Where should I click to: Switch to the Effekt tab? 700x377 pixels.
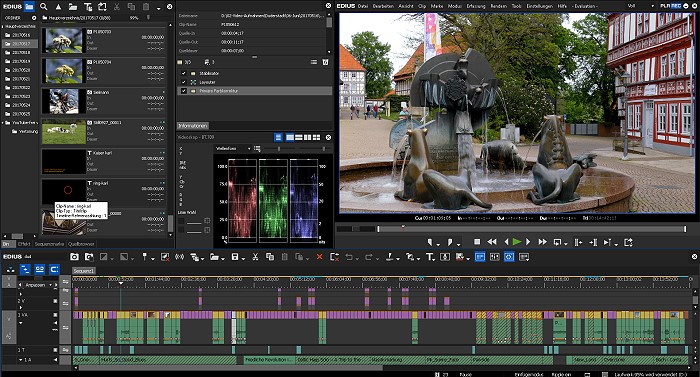tap(24, 244)
